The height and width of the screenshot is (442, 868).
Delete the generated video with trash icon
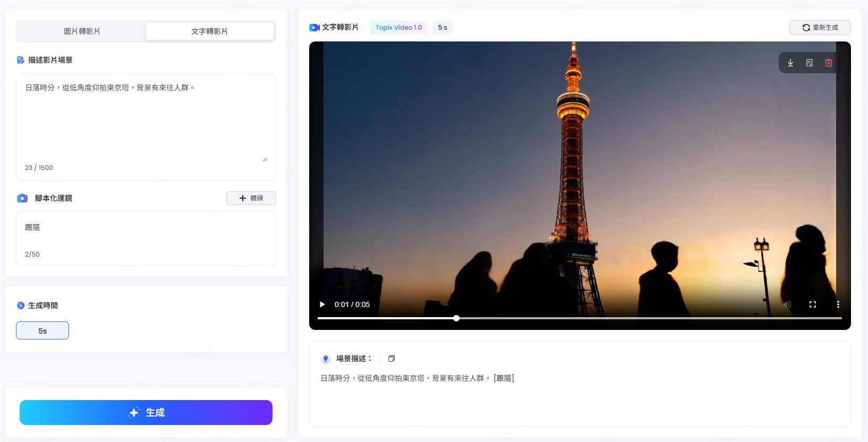(x=829, y=63)
